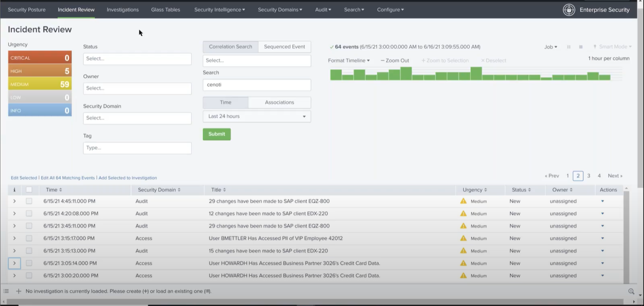The image size is (644, 306).
Task: Go to the Investigations tab
Action: [122, 9]
